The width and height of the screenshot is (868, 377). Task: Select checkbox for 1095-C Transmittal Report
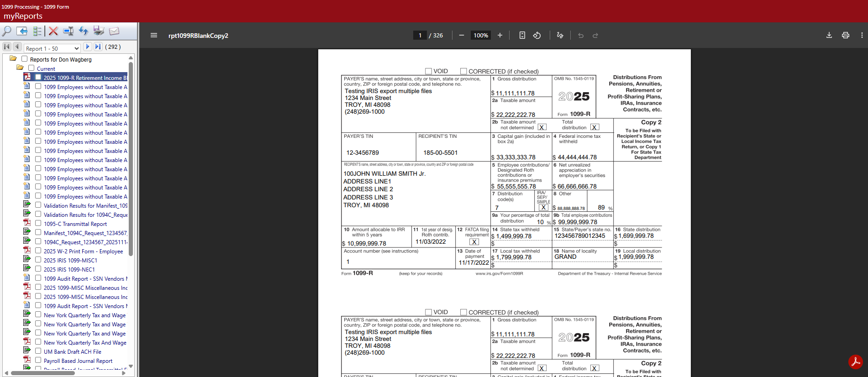38,223
